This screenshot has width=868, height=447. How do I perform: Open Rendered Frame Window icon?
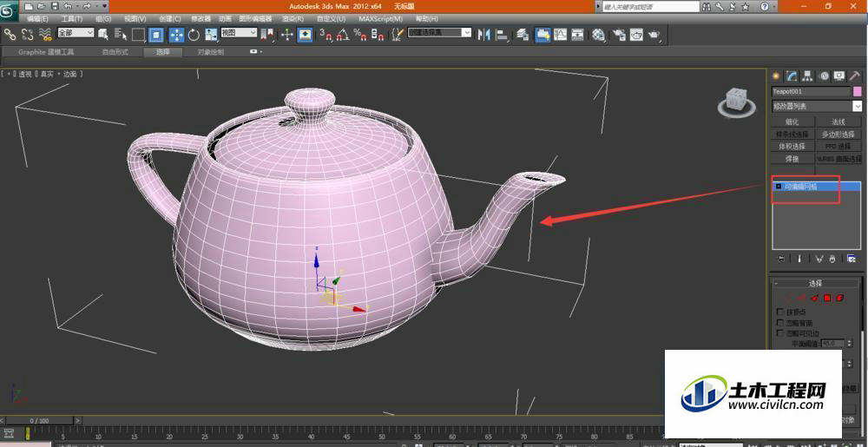(x=636, y=35)
